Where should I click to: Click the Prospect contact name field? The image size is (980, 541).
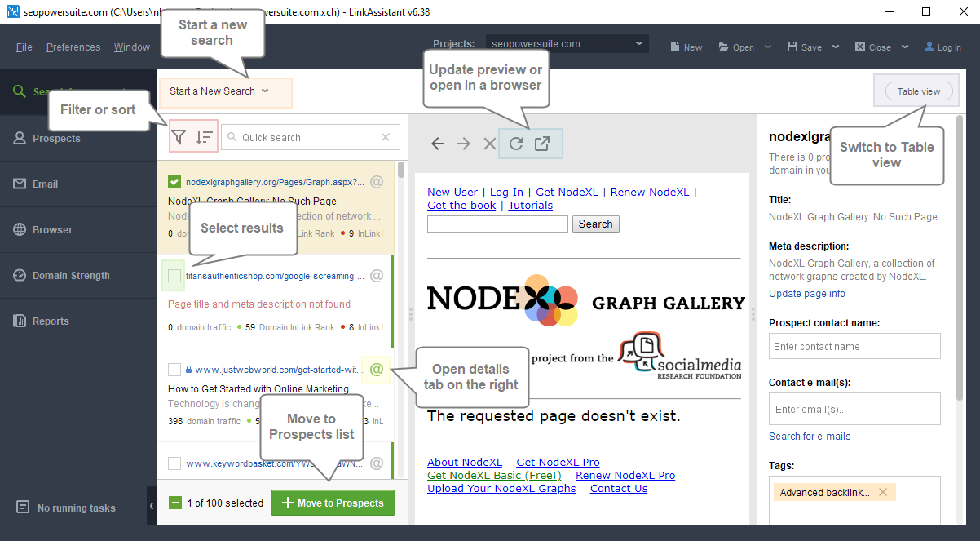pos(854,346)
